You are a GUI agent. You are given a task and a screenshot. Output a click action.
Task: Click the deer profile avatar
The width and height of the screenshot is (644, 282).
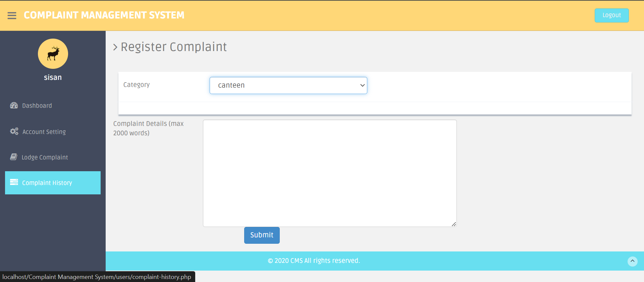point(53,54)
